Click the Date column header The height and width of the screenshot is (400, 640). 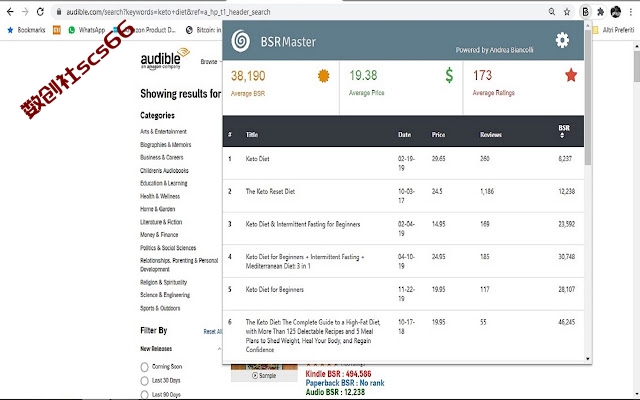[404, 134]
